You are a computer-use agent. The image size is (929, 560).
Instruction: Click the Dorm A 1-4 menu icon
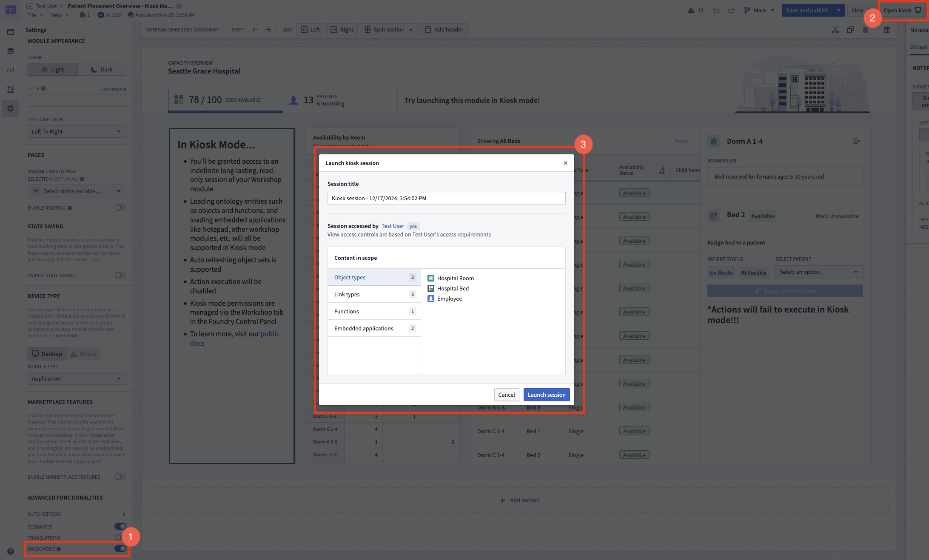coord(857,141)
